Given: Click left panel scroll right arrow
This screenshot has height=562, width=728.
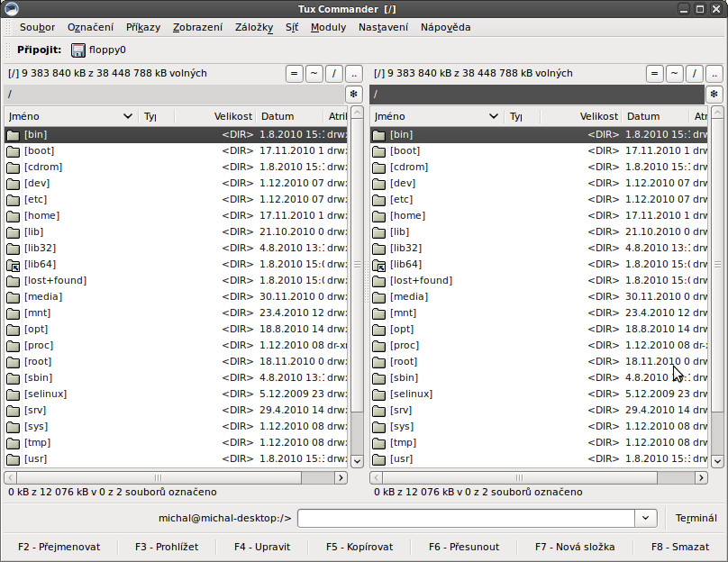Looking at the screenshot, I should [341, 477].
